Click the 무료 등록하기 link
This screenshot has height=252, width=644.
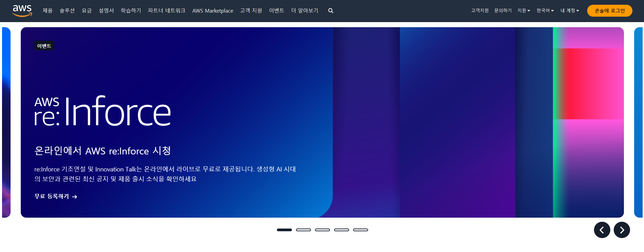[x=56, y=197]
